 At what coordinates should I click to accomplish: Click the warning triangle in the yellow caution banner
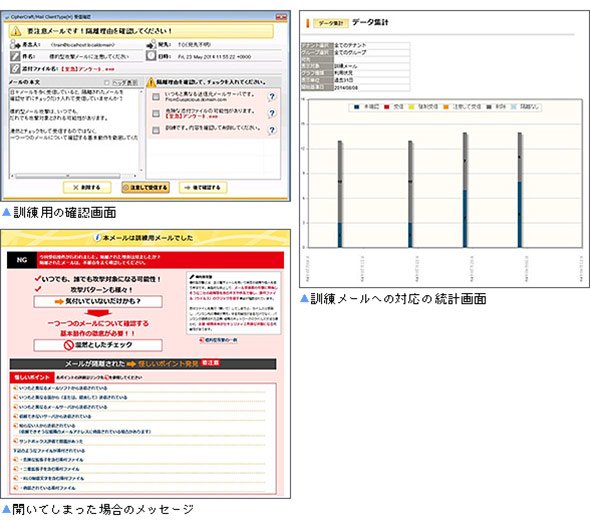click(x=16, y=31)
